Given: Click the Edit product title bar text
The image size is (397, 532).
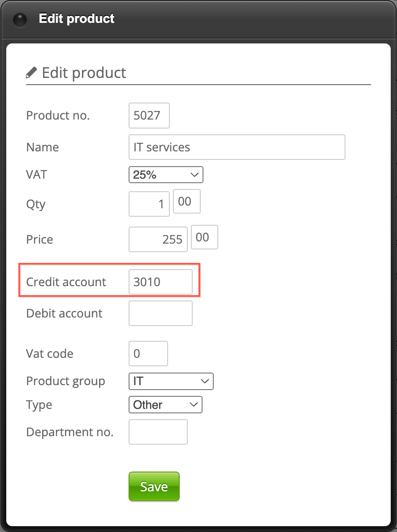Looking at the screenshot, I should coord(77,19).
